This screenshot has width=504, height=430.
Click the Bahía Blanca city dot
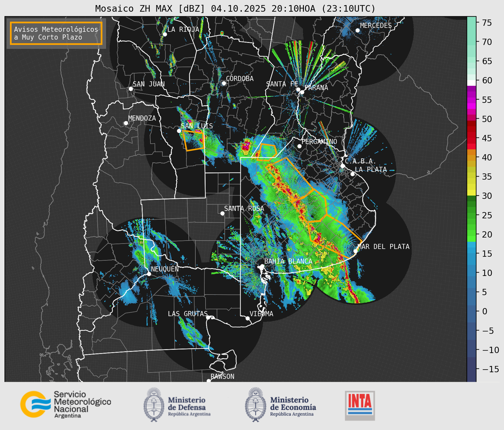coord(262,266)
